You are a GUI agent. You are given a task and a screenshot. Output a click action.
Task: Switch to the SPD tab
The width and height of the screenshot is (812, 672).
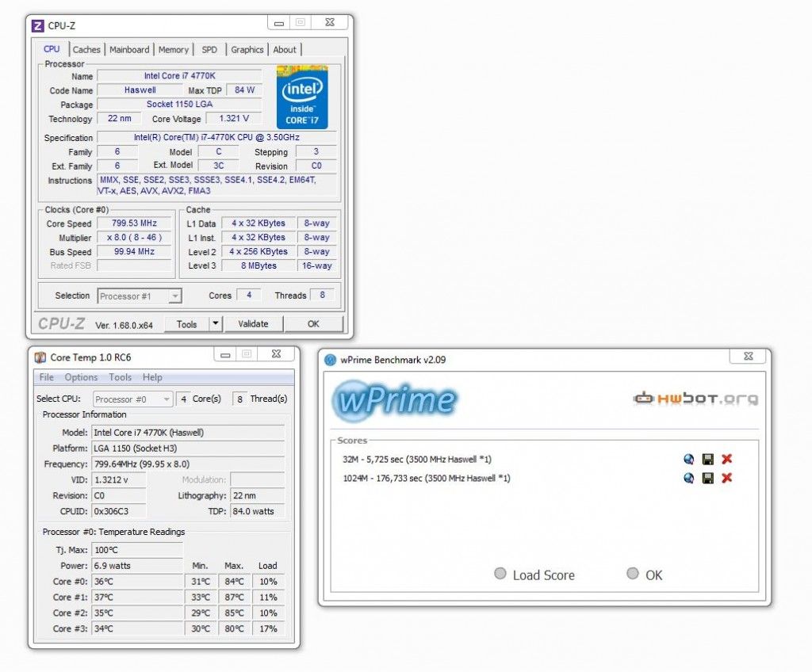[209, 50]
